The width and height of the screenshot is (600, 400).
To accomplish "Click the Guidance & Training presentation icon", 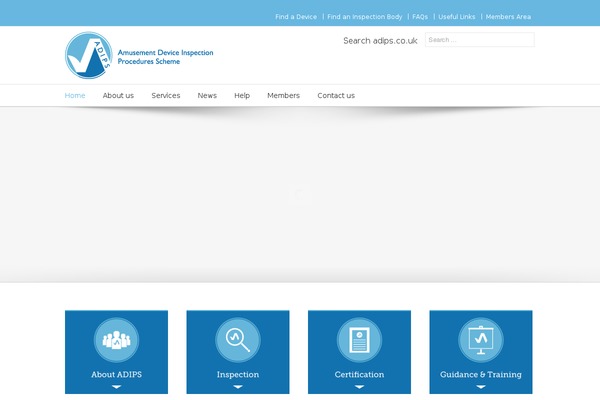I will [x=481, y=340].
